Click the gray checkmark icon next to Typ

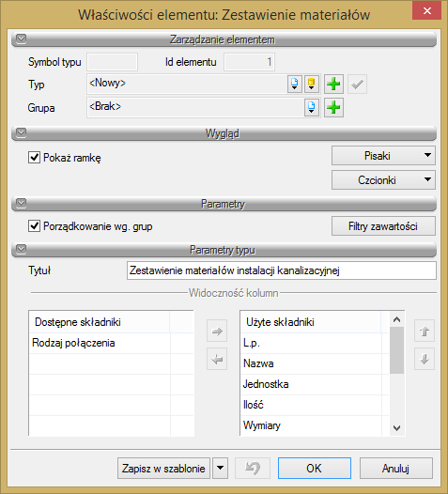(x=357, y=85)
